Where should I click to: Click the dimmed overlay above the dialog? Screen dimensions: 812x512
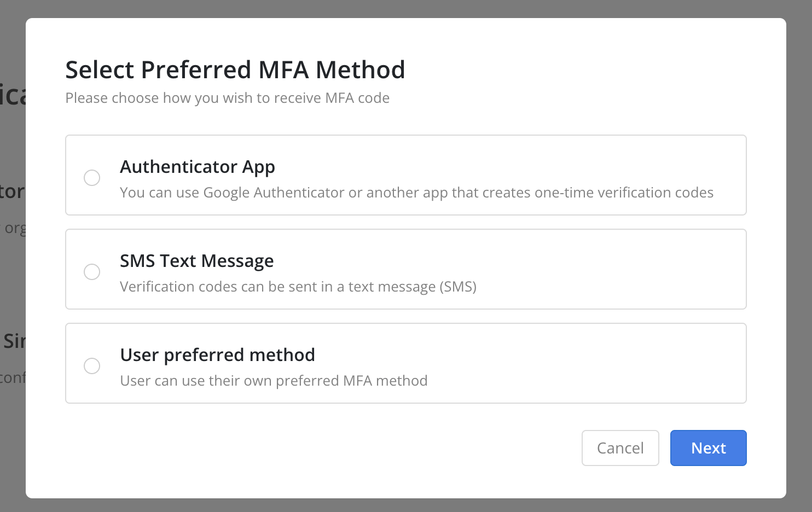(406, 8)
